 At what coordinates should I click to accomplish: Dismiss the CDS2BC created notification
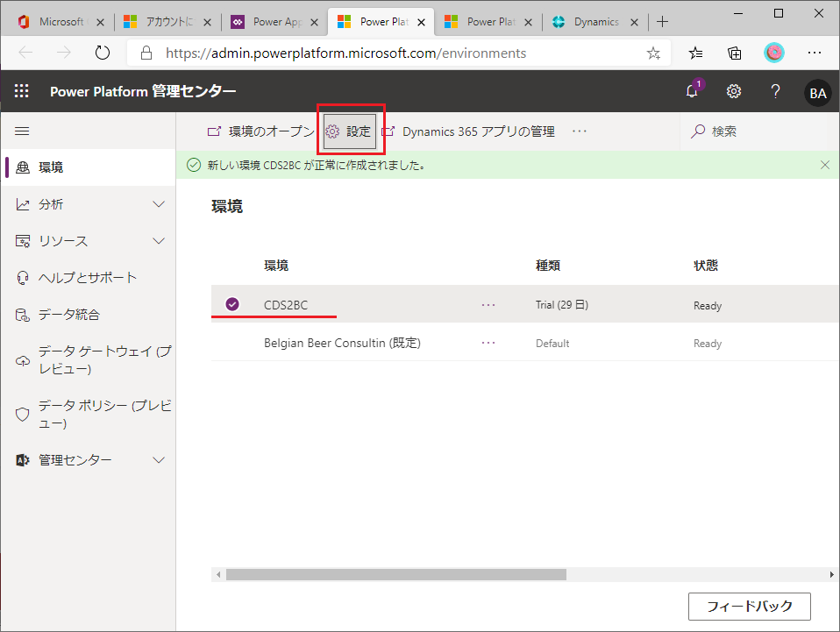click(825, 165)
